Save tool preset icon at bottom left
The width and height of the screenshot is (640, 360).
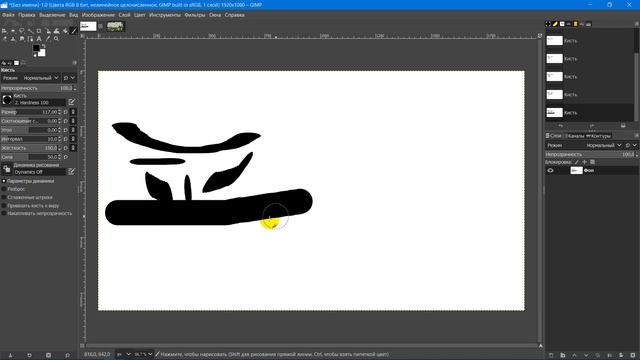click(x=11, y=355)
